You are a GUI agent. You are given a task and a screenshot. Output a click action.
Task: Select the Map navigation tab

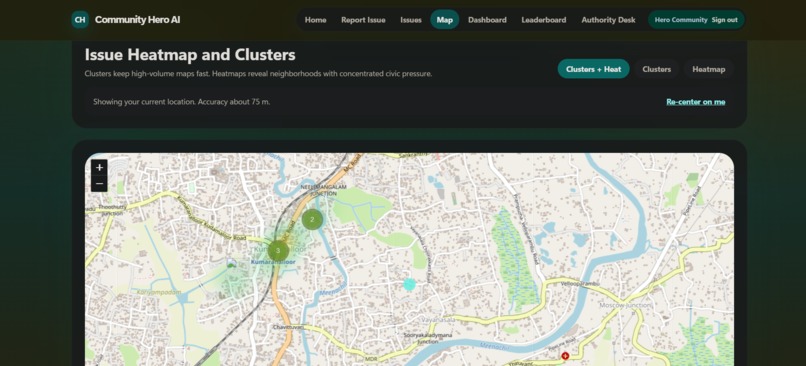[x=445, y=20]
